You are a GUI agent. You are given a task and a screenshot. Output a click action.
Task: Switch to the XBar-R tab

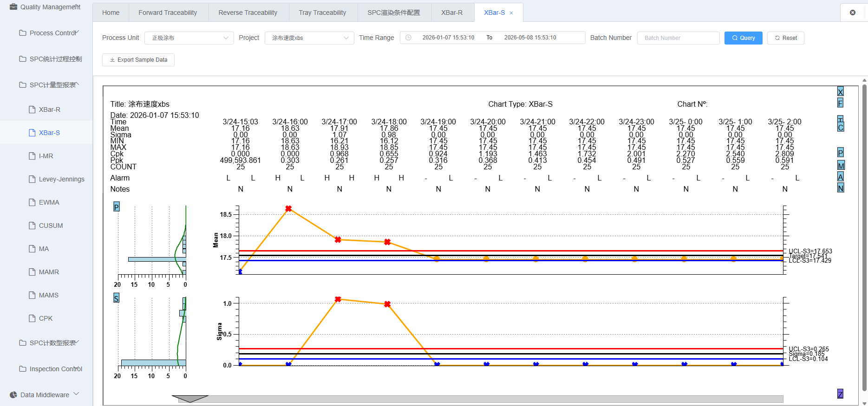pos(452,13)
